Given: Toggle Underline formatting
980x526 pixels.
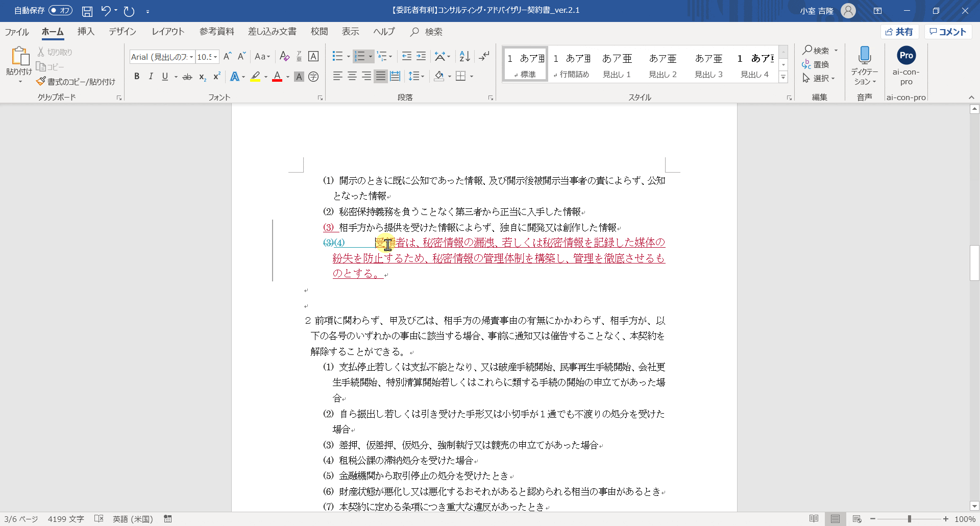Looking at the screenshot, I should point(165,77).
